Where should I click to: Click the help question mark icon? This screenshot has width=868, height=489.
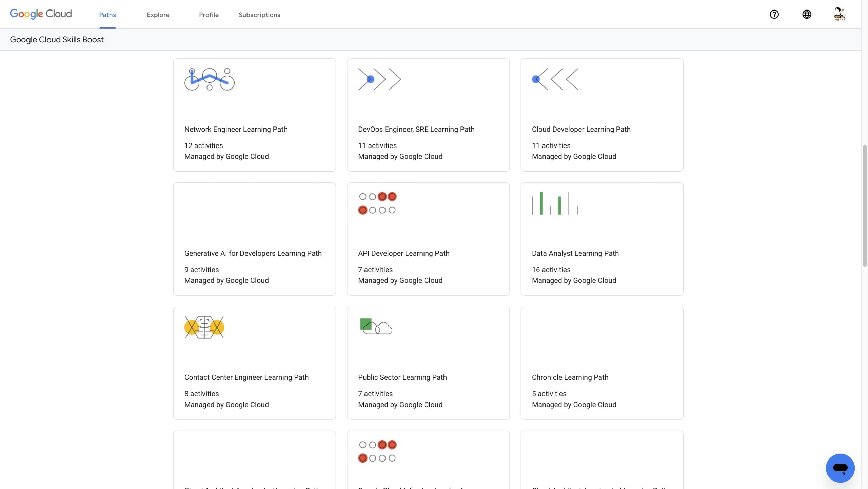pyautogui.click(x=774, y=14)
